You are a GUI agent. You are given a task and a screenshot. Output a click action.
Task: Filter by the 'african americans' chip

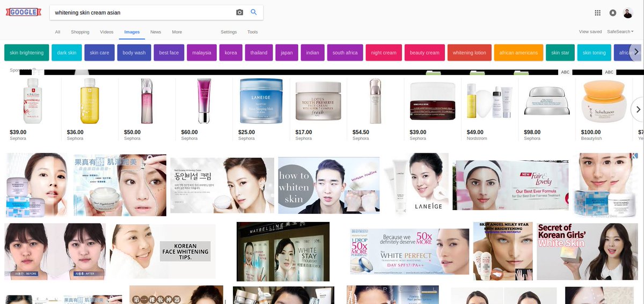pos(518,53)
